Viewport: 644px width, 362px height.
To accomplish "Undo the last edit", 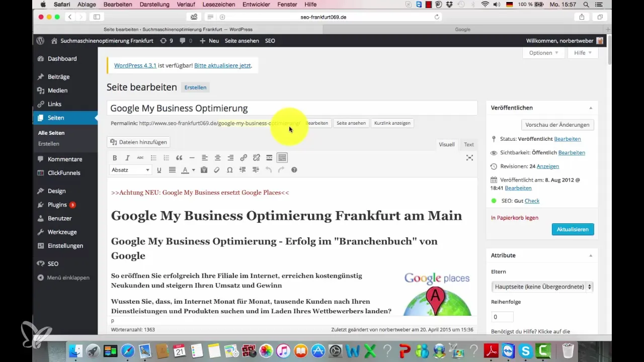I will (x=268, y=170).
